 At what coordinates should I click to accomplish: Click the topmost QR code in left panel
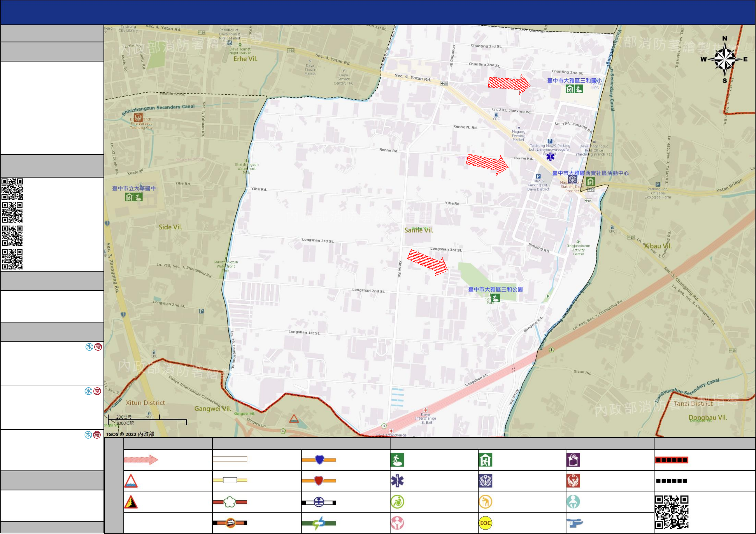13,189
